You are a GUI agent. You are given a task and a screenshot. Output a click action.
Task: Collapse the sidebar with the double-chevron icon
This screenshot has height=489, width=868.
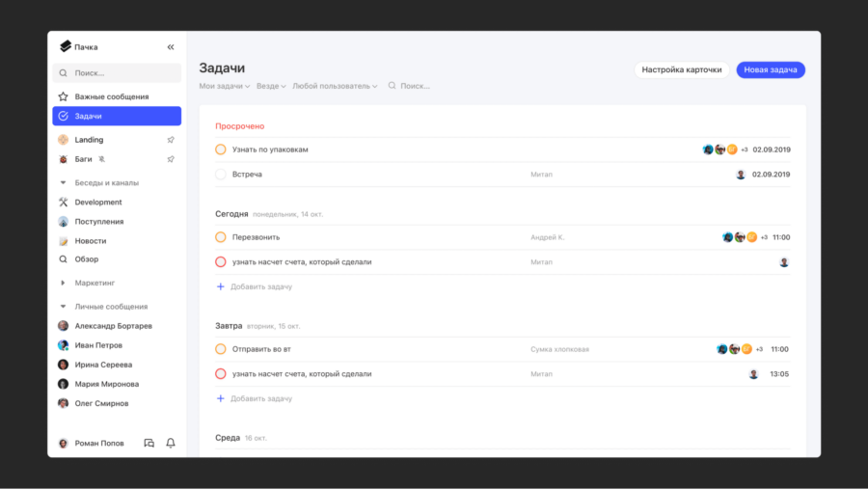coord(171,46)
